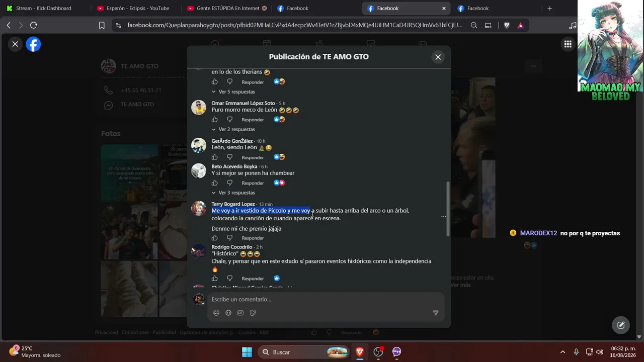This screenshot has height=362, width=644.
Task: Bookmark this page
Action: [x=102, y=25]
